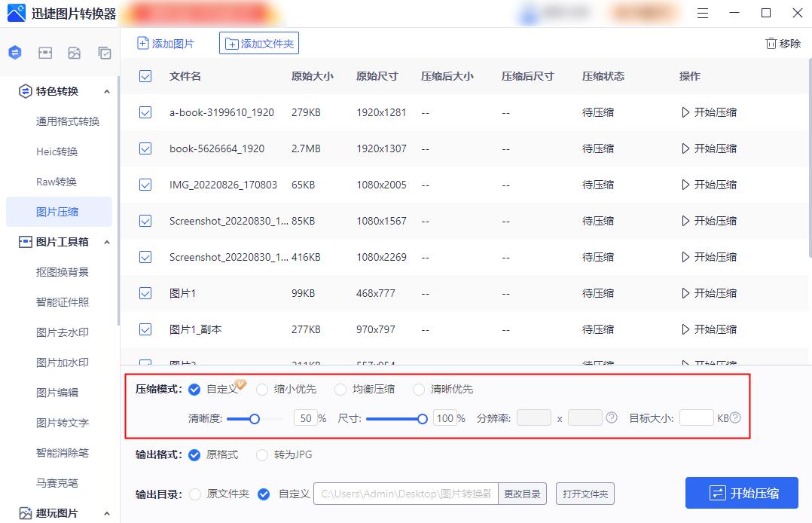Click the 更改目录 button
The width and height of the screenshot is (812, 523).
coord(523,494)
